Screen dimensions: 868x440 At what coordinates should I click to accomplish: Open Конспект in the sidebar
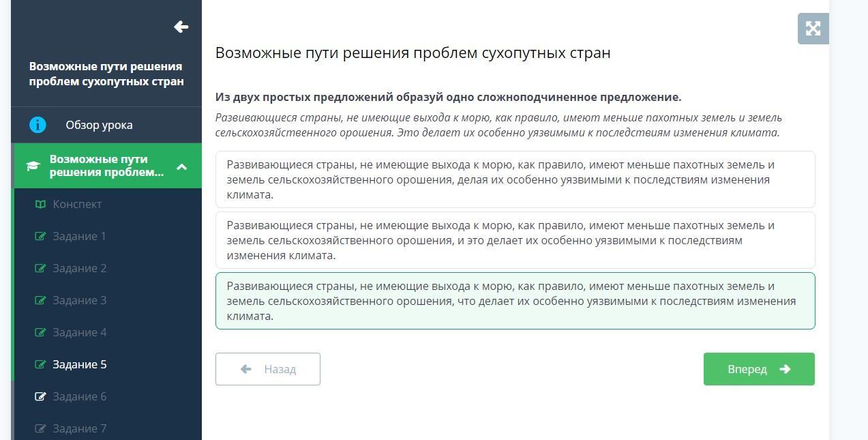click(77, 204)
